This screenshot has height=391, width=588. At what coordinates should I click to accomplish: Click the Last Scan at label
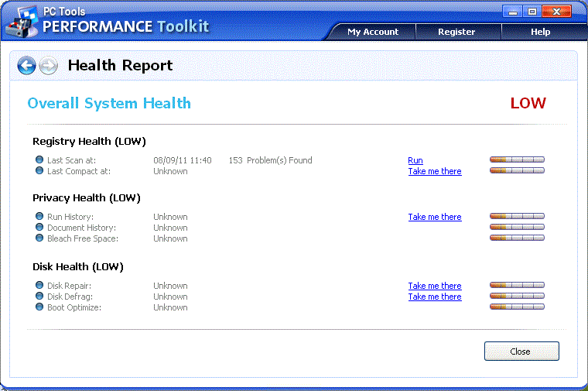pos(72,160)
